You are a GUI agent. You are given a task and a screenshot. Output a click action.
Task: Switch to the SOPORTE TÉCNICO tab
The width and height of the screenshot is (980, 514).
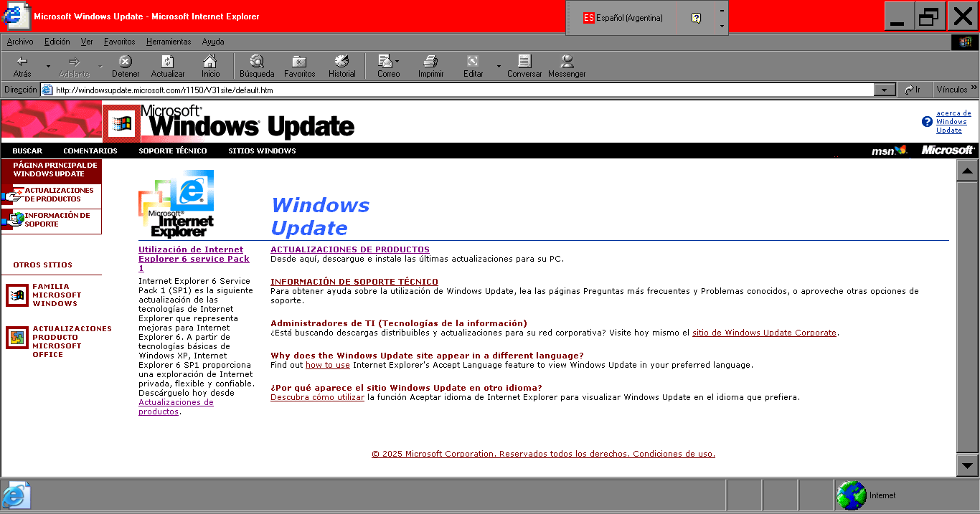point(172,151)
